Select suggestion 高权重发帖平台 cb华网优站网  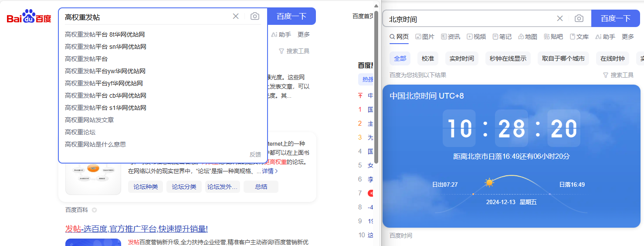click(x=105, y=96)
